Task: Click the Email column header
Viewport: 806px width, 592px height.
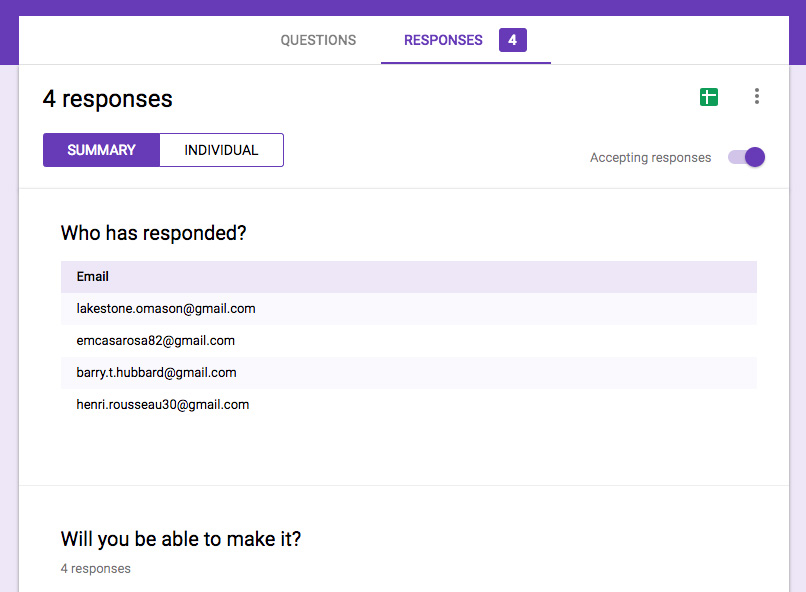Action: tap(93, 277)
